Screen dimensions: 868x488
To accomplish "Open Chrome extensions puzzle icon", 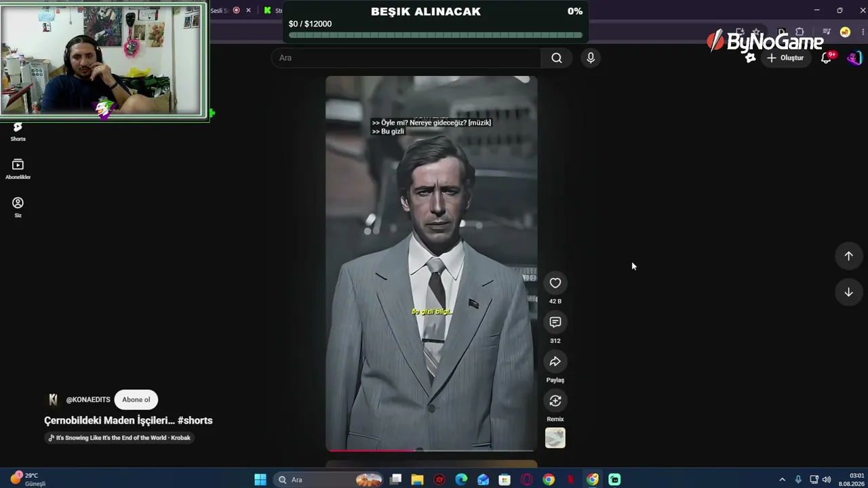I will tap(800, 32).
